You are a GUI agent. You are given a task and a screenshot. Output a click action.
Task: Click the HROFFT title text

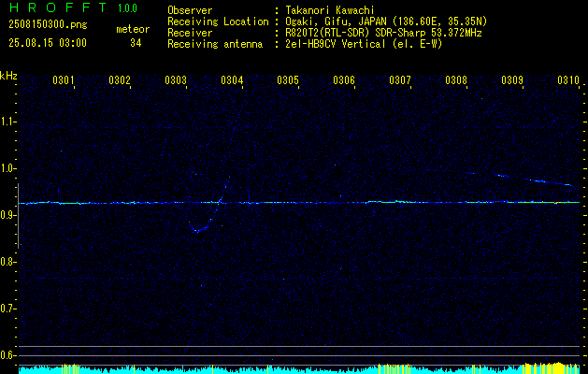pyautogui.click(x=58, y=7)
